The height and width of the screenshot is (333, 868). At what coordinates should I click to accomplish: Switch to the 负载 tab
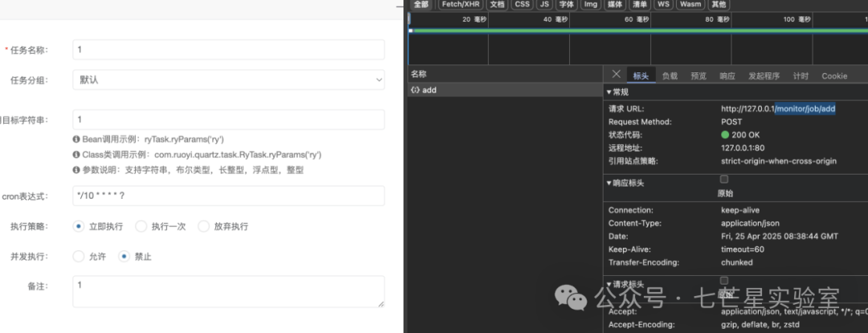pyautogui.click(x=669, y=76)
